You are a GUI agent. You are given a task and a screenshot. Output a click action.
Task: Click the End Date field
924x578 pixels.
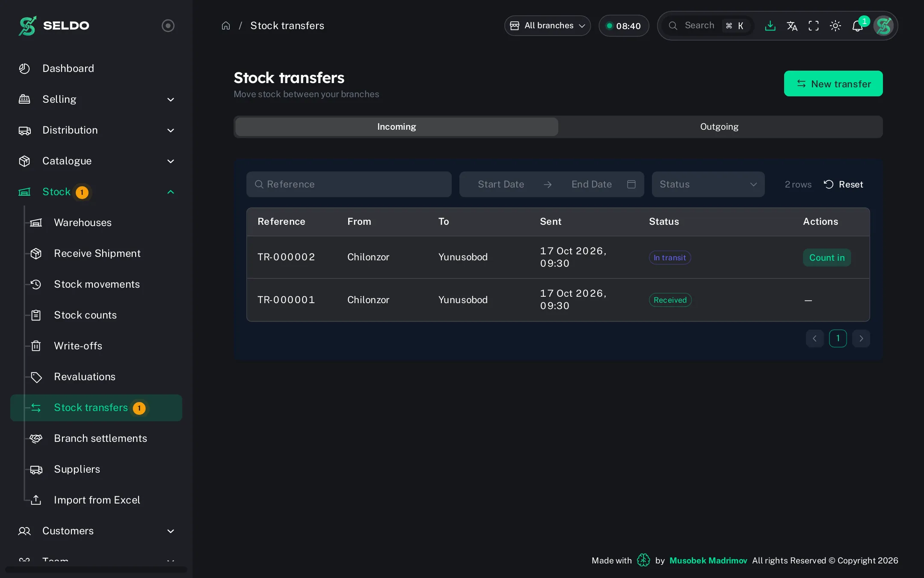[x=592, y=185]
